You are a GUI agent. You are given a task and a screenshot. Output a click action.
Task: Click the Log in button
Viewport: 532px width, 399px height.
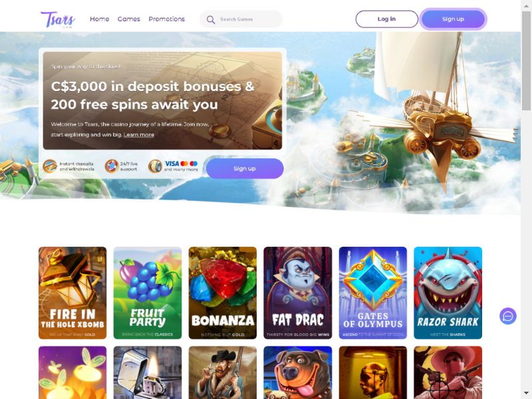(386, 19)
